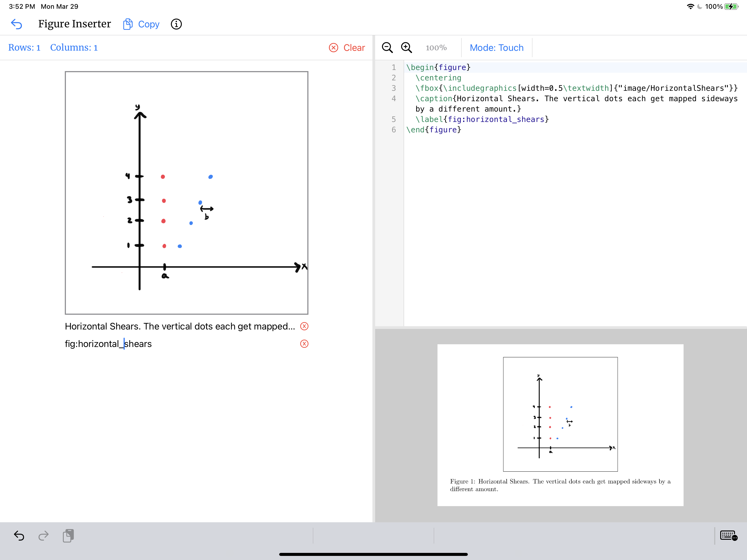Tap the undo arrow in keyboard bar
747x560 pixels.
click(19, 536)
